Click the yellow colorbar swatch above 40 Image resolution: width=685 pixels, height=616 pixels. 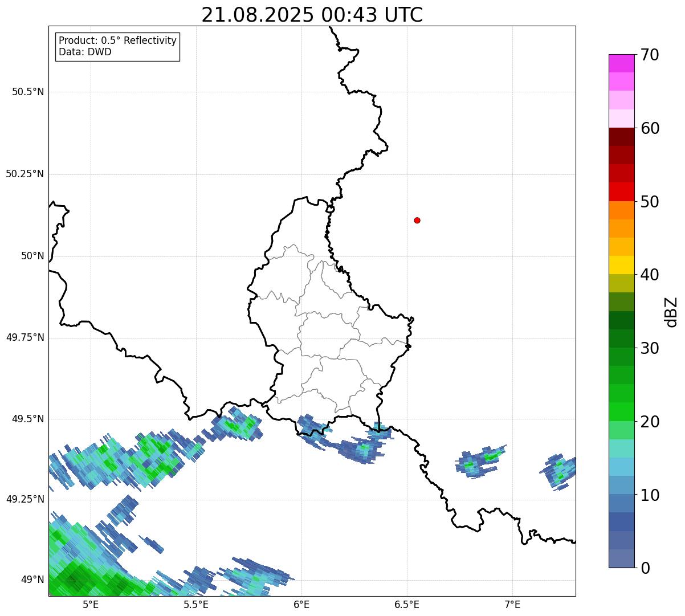tap(621, 265)
